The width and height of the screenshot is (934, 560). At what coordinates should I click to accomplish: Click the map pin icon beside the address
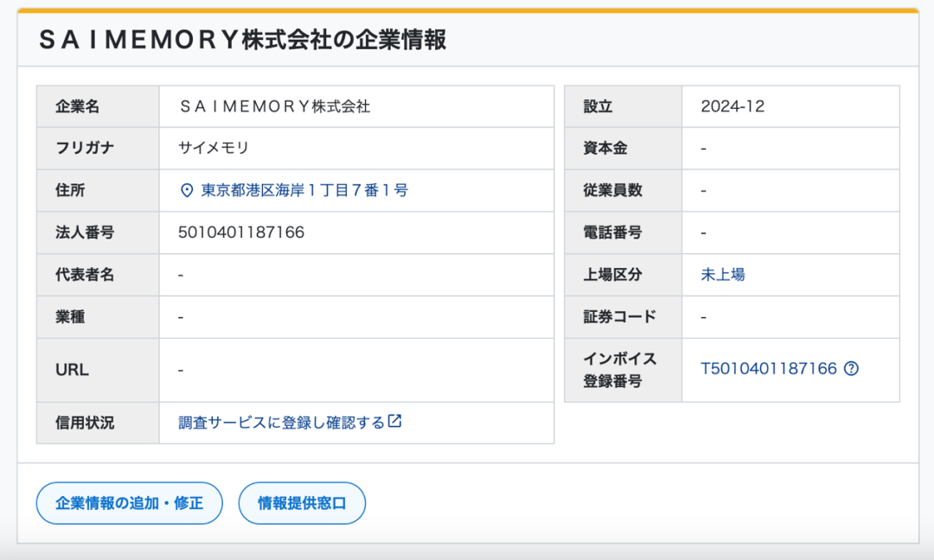(187, 191)
